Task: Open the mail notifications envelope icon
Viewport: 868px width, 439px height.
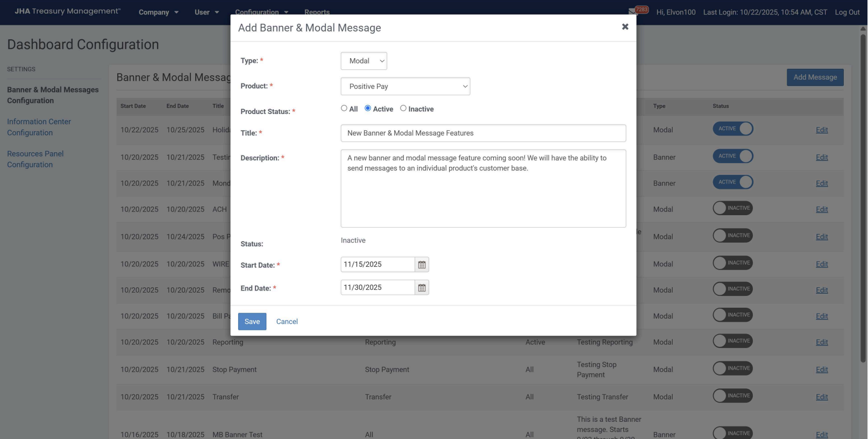Action: coord(632,12)
